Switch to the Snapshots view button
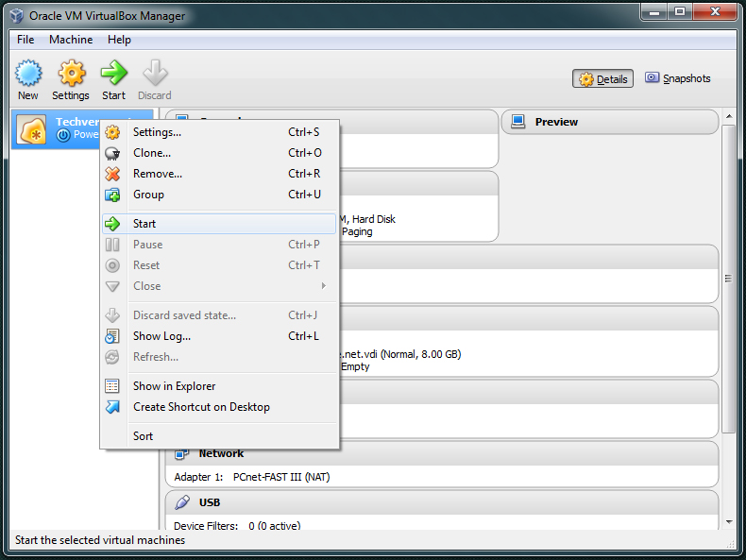The width and height of the screenshot is (746, 560). [x=677, y=78]
